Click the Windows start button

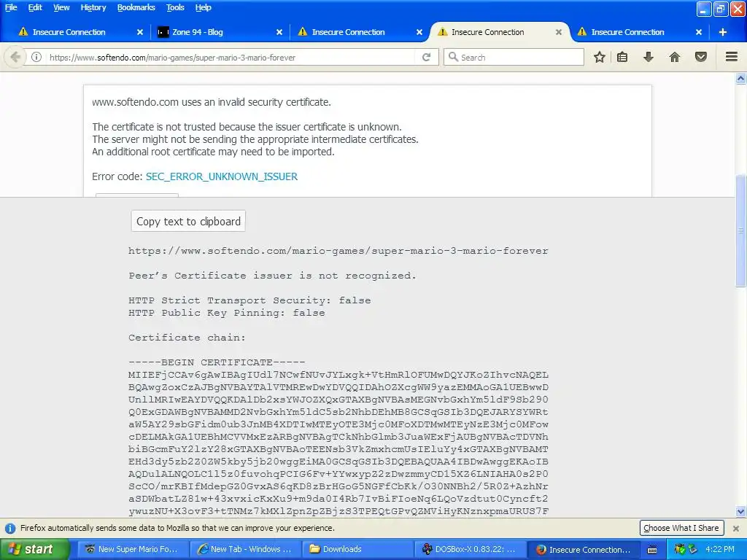point(34,549)
